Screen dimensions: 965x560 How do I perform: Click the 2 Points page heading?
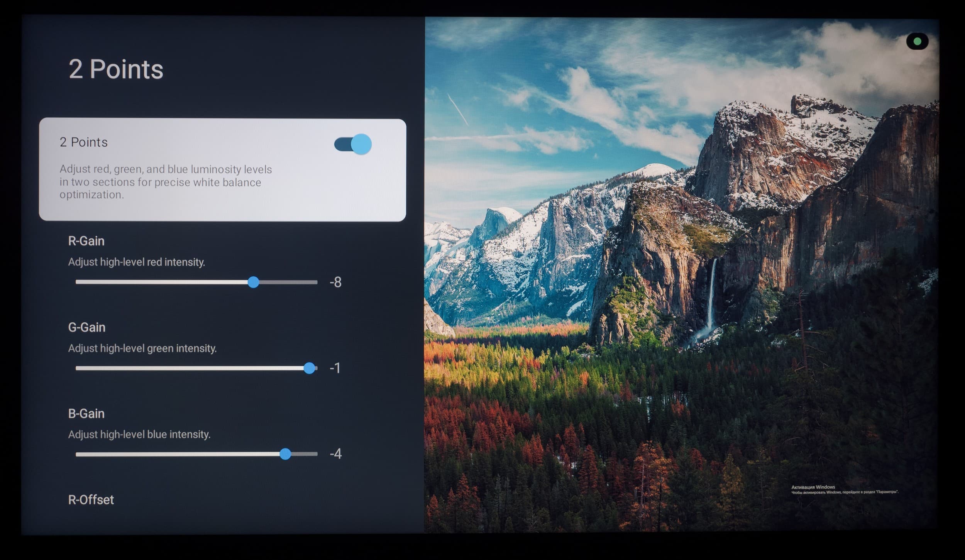(116, 69)
